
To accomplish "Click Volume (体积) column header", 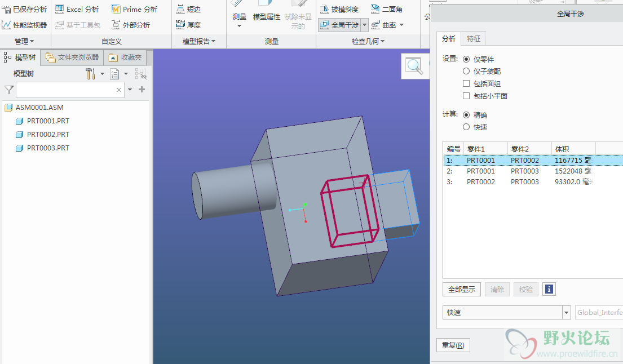I will coord(573,149).
